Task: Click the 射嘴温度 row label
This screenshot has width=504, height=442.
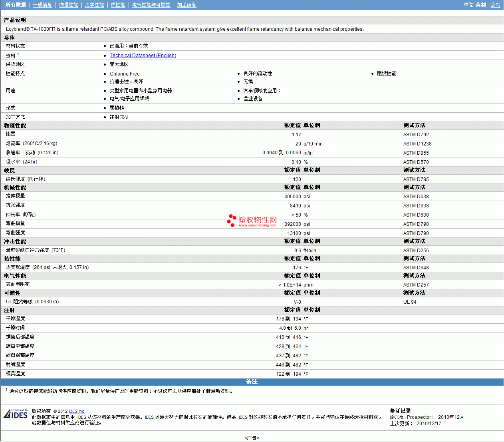Action: coord(15,364)
